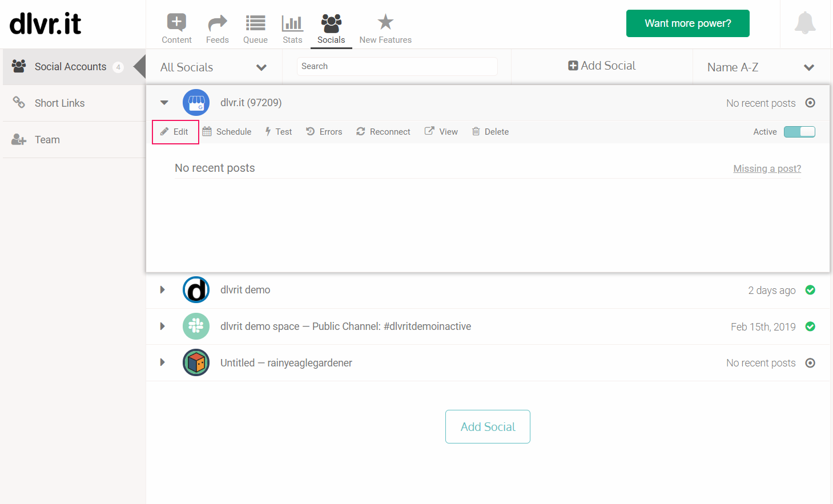The height and width of the screenshot is (504, 833).
Task: Collapse the dlvr.it (97209) account row
Action: click(164, 103)
